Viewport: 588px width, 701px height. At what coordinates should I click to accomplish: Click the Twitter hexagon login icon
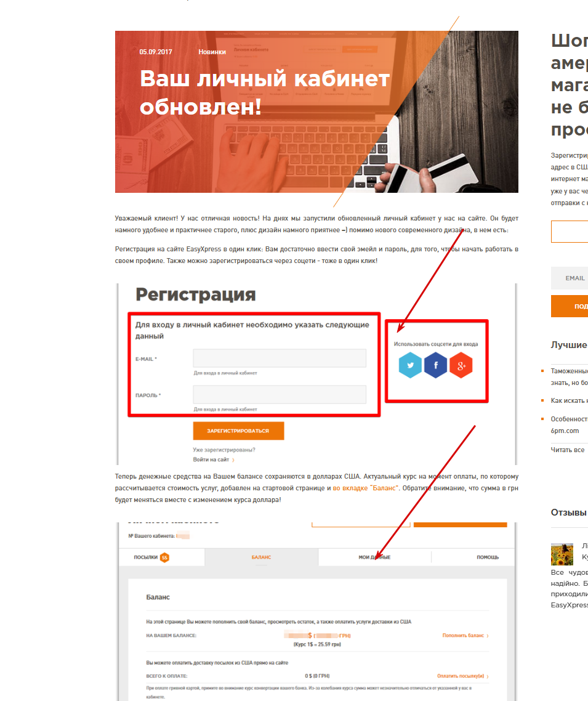(410, 365)
